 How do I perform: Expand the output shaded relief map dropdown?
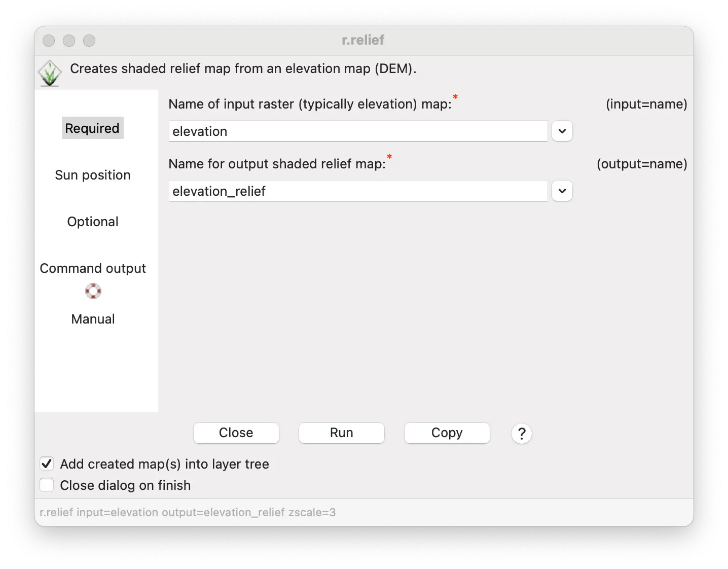(562, 191)
